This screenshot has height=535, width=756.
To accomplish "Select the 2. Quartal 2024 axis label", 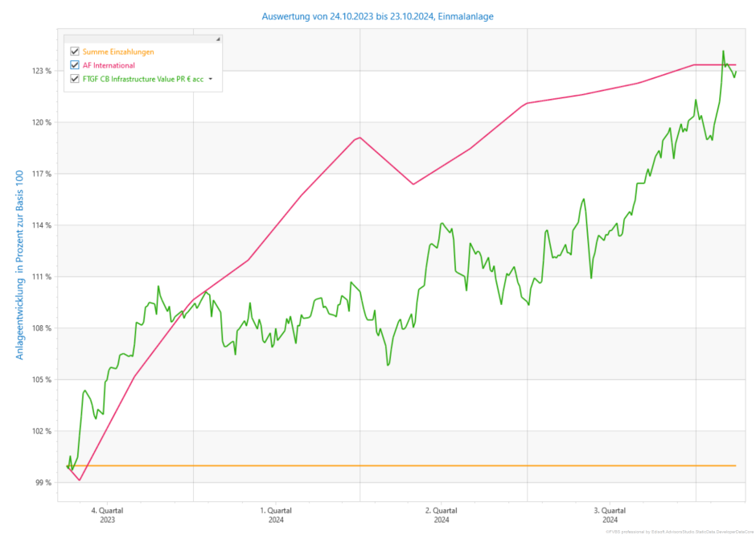I will tap(442, 515).
